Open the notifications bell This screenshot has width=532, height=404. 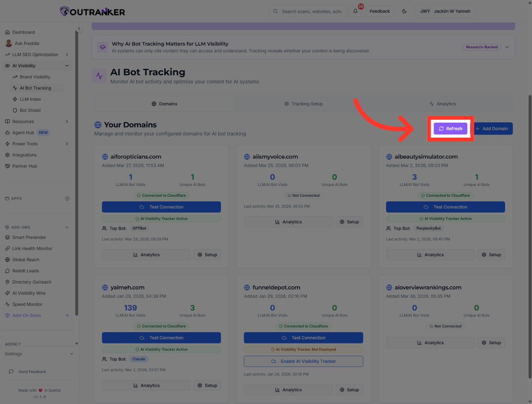tap(355, 11)
